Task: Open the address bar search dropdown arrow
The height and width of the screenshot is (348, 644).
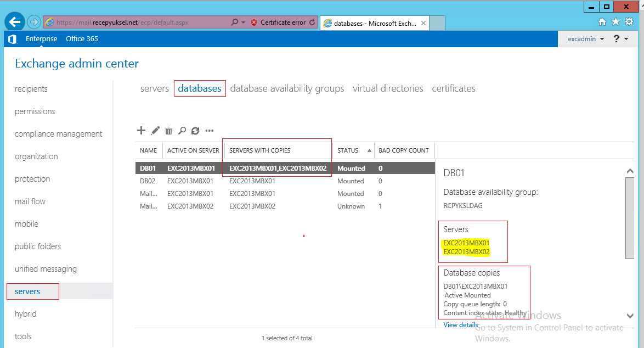Action: coord(243,22)
